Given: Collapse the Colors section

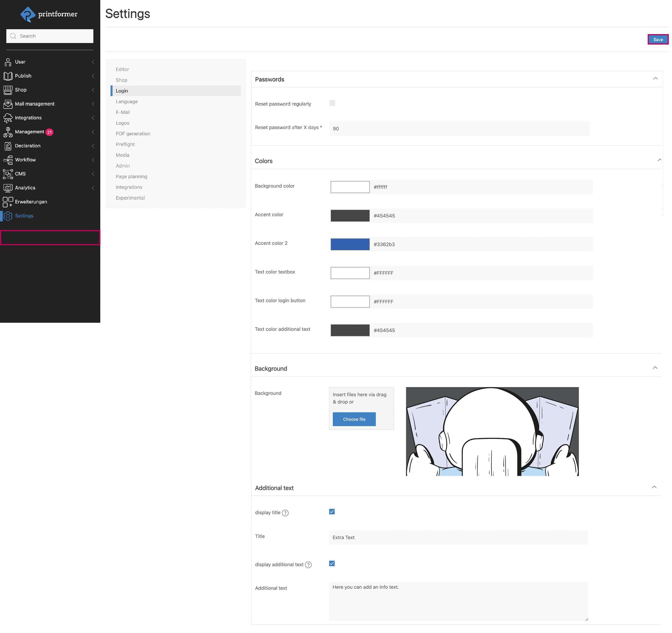Looking at the screenshot, I should tap(659, 160).
